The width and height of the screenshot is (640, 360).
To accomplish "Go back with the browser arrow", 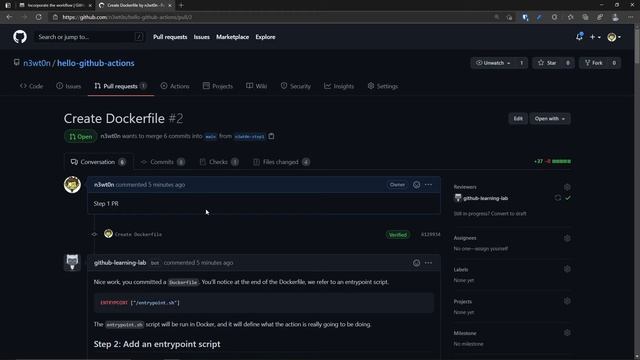I will pos(9,17).
